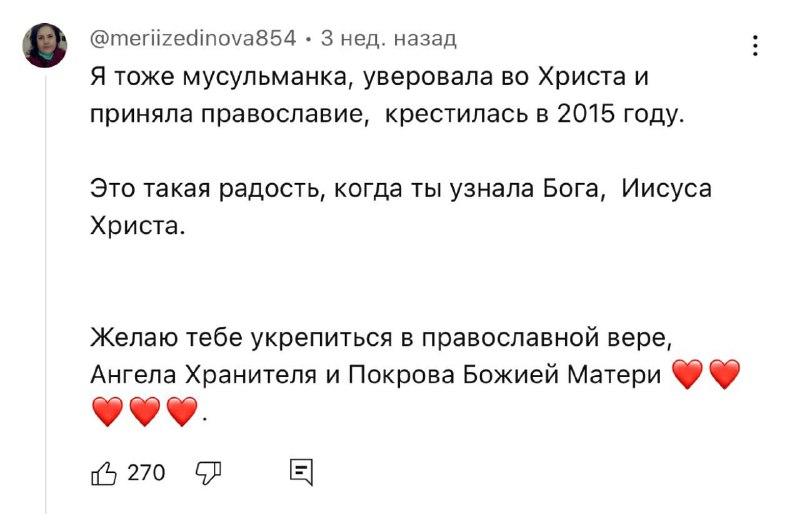The image size is (800, 514).
Task: Click the text 'крестилась в 2015 году'
Action: coord(533,114)
